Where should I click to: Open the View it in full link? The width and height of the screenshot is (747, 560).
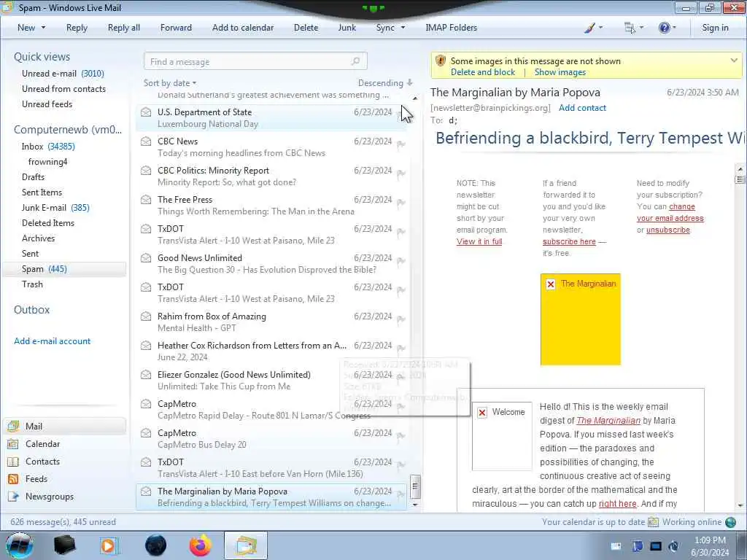tap(479, 241)
